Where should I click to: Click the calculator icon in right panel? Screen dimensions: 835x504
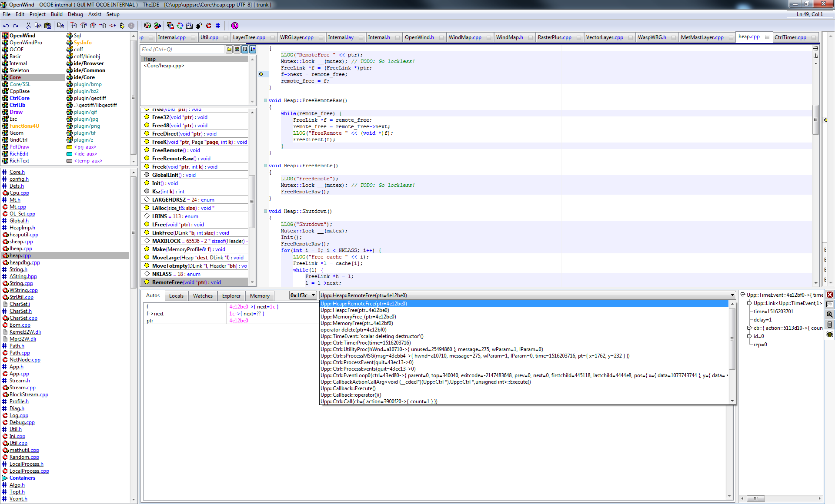point(830,325)
